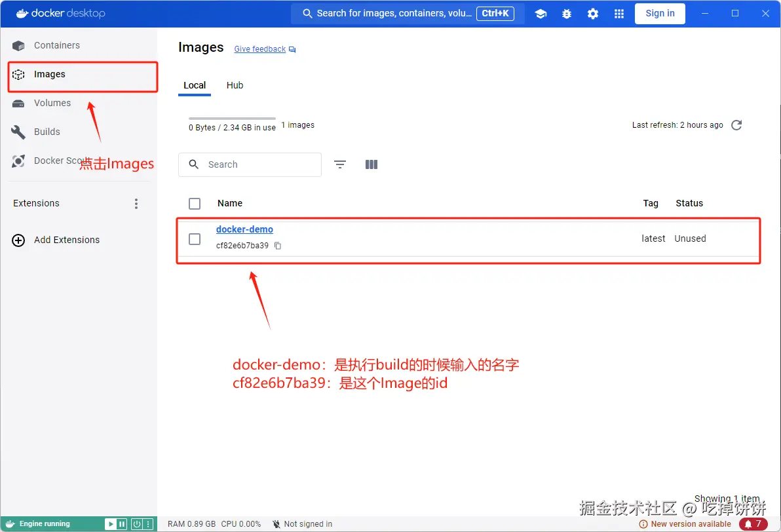
Task: Click the disk usage progress bar
Action: click(x=232, y=119)
